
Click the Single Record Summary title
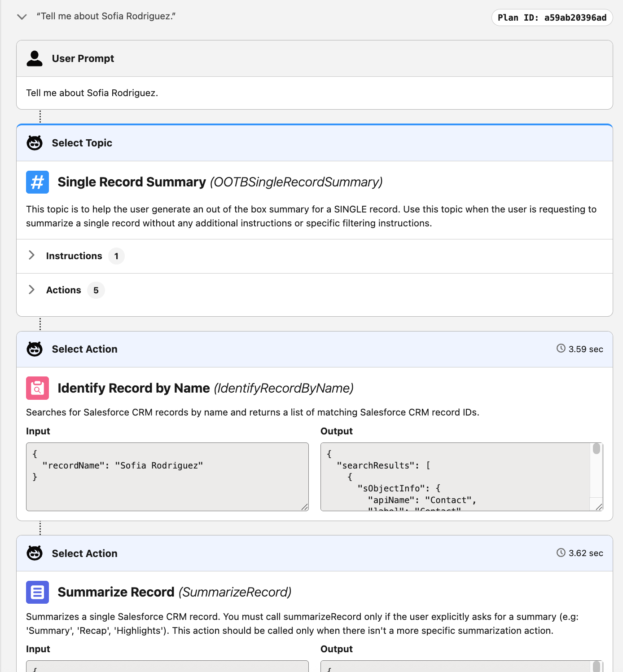tap(132, 182)
